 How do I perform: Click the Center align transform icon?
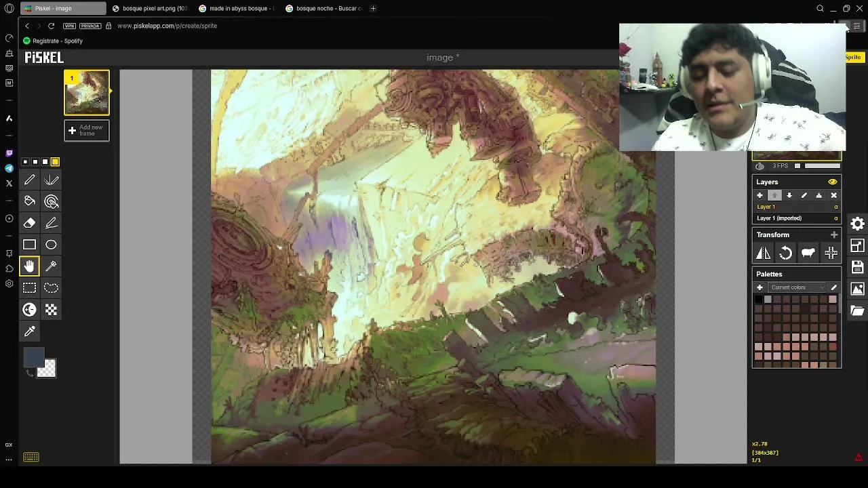pos(831,253)
